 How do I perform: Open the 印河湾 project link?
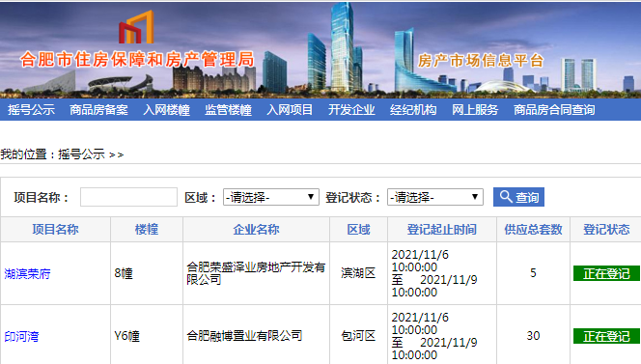point(21,337)
